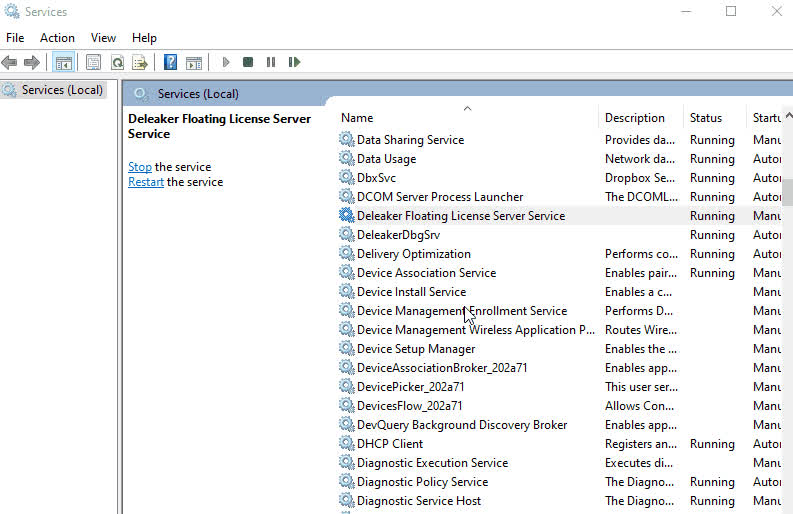This screenshot has height=514, width=793.
Task: Sort list by the Description column header
Action: click(x=634, y=118)
